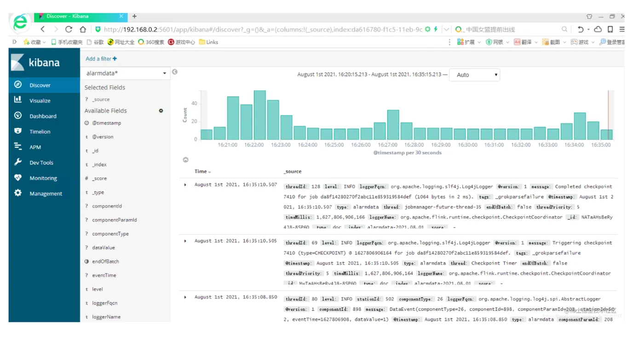The height and width of the screenshot is (345, 644).
Task: Select the loggerName field
Action: (106, 317)
